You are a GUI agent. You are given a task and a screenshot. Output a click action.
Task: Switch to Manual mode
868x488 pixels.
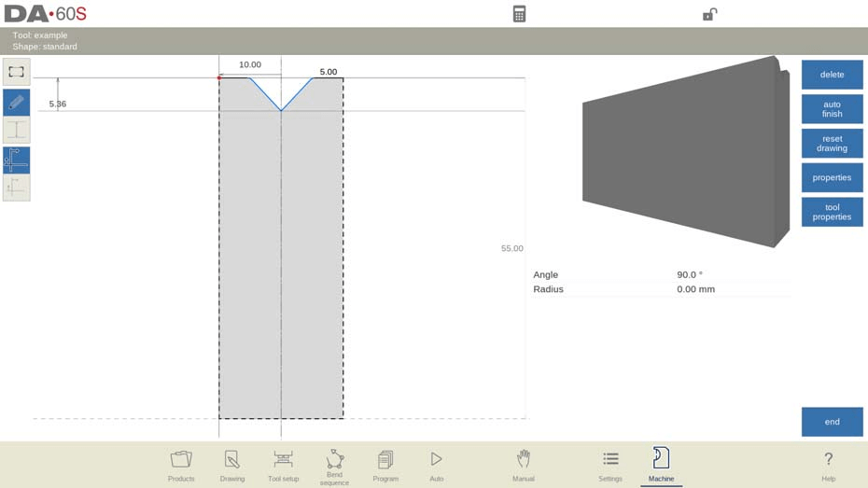(x=523, y=465)
